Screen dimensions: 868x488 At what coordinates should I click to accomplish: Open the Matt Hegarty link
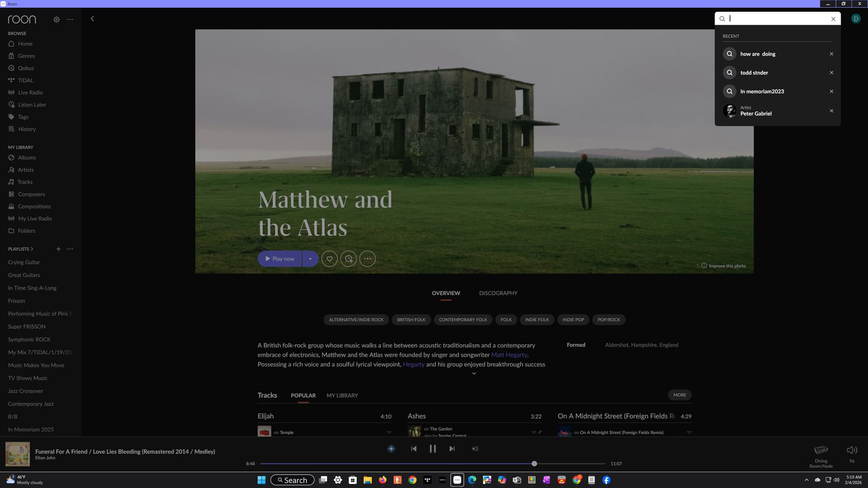(509, 355)
